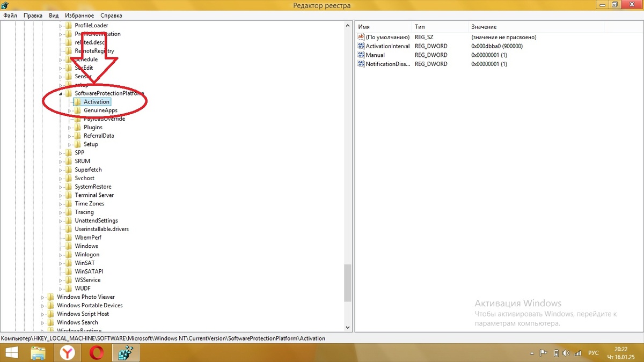644x362 pixels.
Task: Select the UnattendSettings key
Action: 96,220
